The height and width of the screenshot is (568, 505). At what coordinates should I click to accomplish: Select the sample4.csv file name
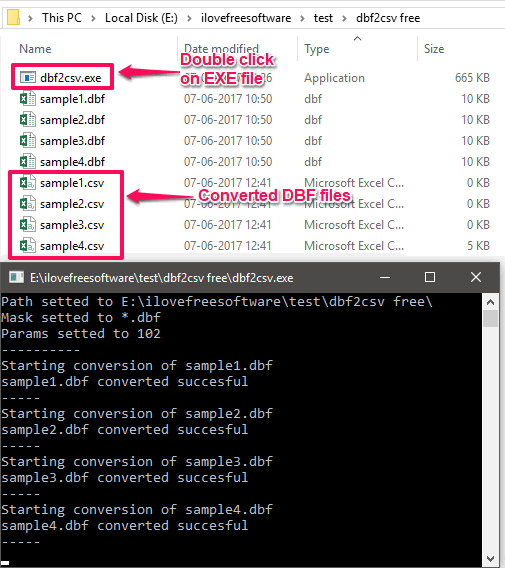tap(72, 246)
